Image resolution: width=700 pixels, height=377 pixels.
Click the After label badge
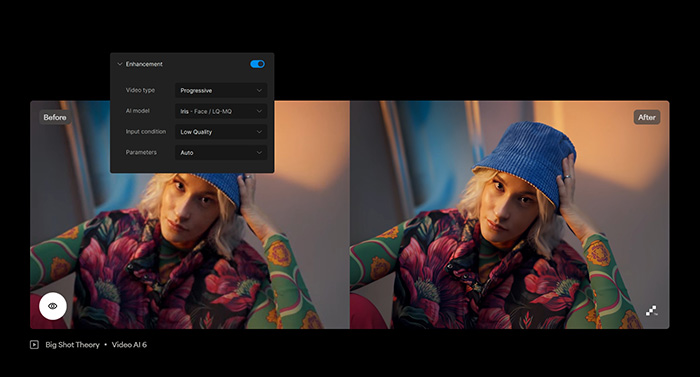647,117
